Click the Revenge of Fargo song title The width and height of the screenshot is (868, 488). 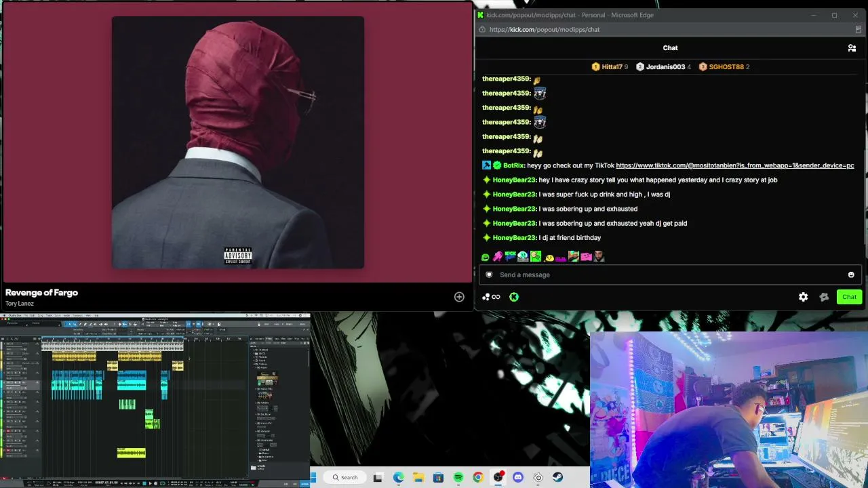(x=41, y=293)
